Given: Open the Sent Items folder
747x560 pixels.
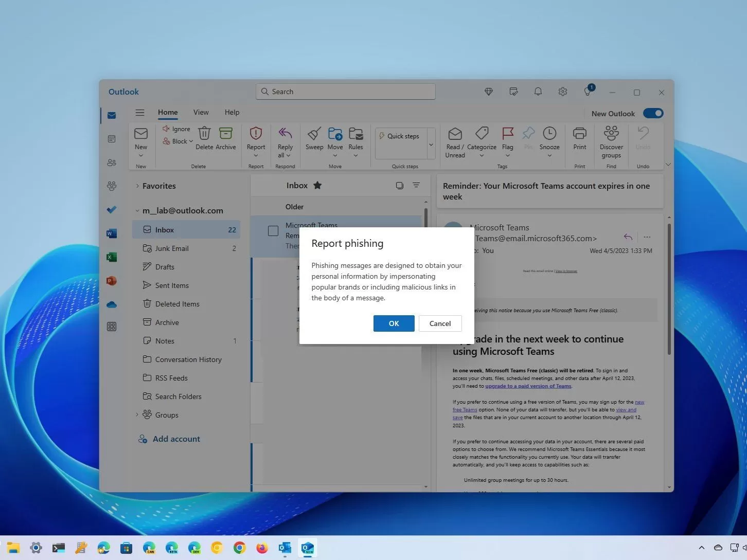Looking at the screenshot, I should click(186, 285).
